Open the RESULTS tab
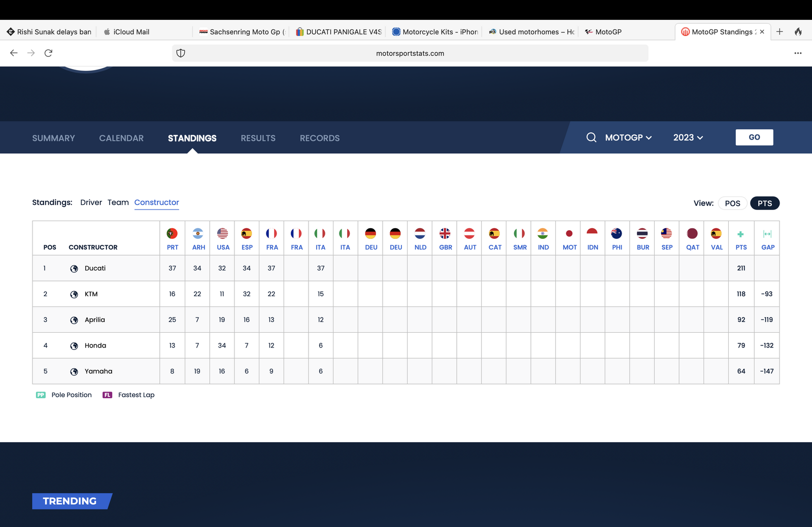The image size is (812, 527). [x=258, y=138]
